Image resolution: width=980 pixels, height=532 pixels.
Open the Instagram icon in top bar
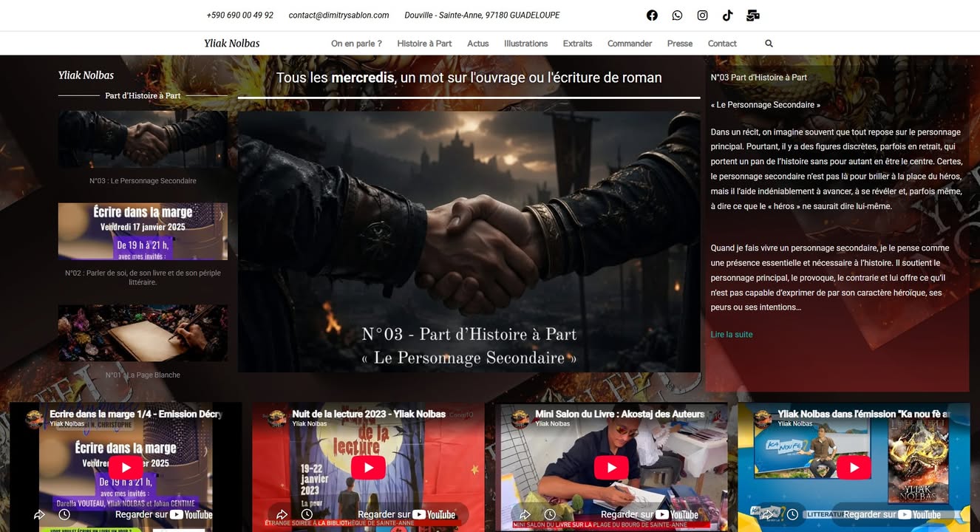pyautogui.click(x=702, y=16)
